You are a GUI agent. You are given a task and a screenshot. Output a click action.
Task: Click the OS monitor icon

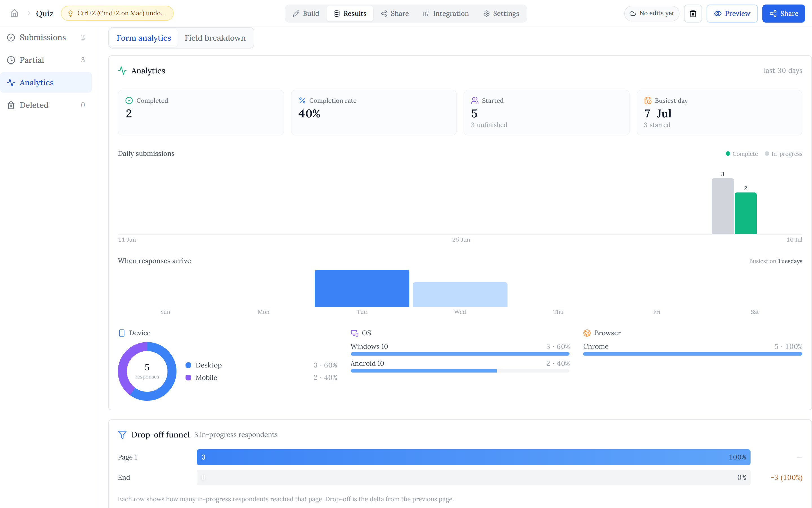355,333
